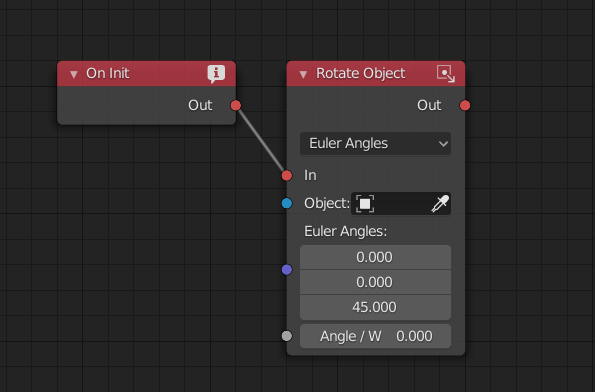
Task: Click the On Init info icon
Action: [x=216, y=74]
